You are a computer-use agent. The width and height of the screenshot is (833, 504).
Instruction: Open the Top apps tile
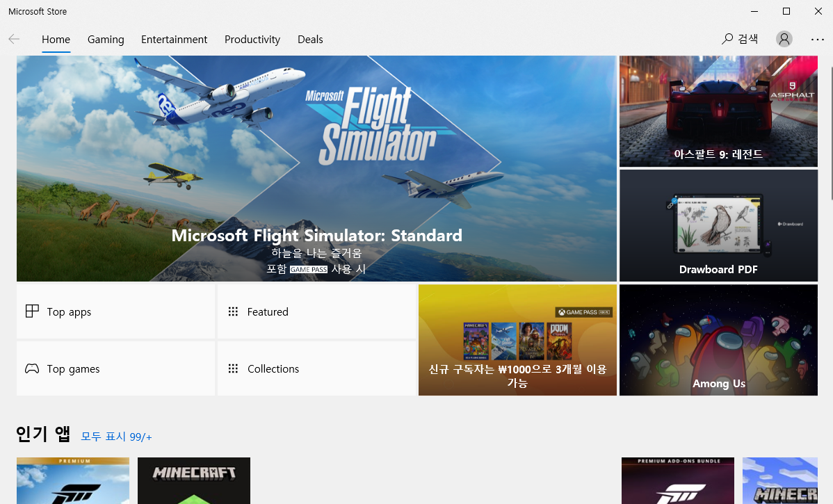(x=116, y=311)
